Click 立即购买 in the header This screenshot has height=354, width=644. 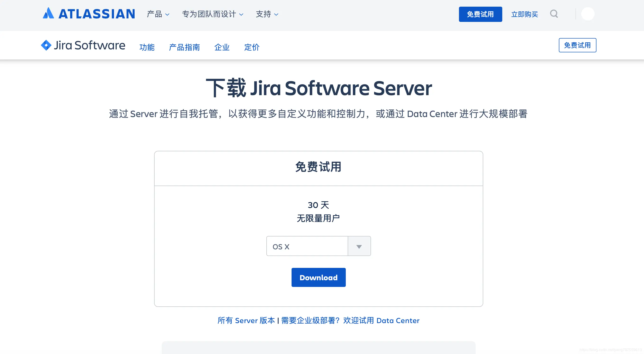click(x=525, y=14)
